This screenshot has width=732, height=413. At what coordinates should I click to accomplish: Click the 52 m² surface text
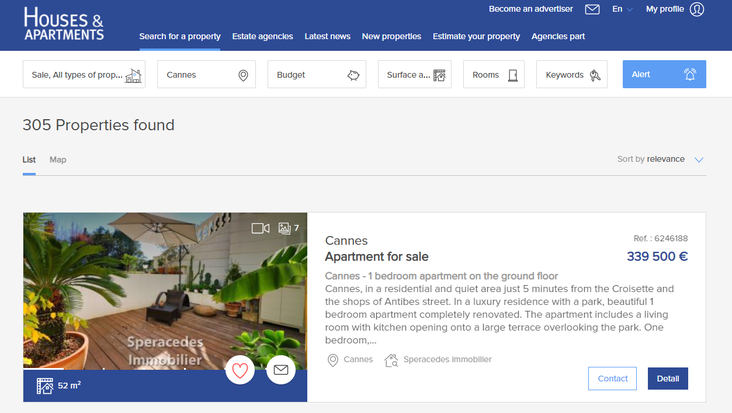click(69, 385)
